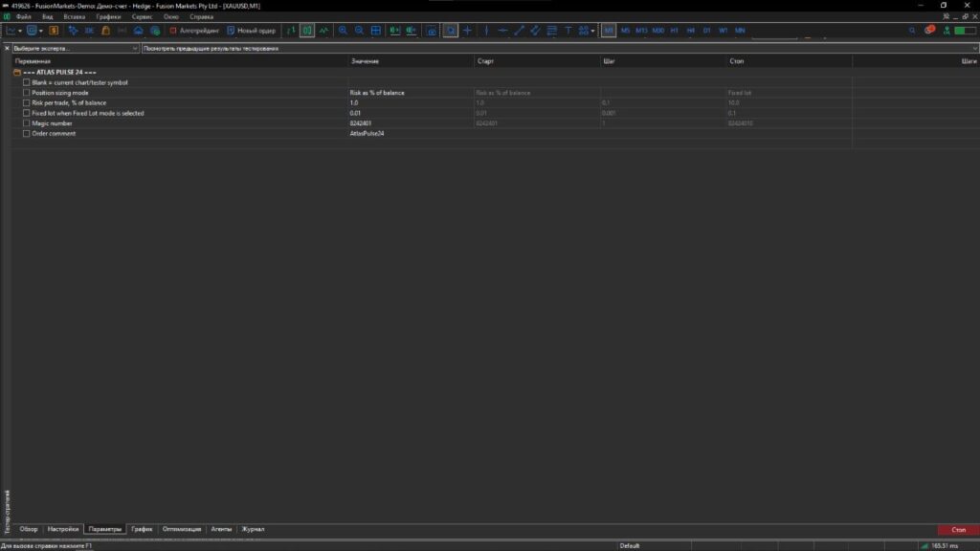980x551 pixels.
Task: Open the 'Выберите эксперта' dropdown
Action: point(75,48)
